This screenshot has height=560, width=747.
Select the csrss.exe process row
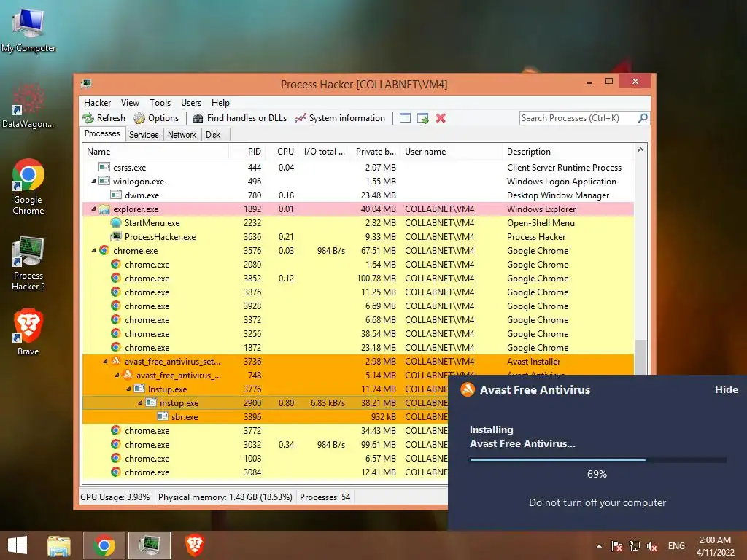358,168
